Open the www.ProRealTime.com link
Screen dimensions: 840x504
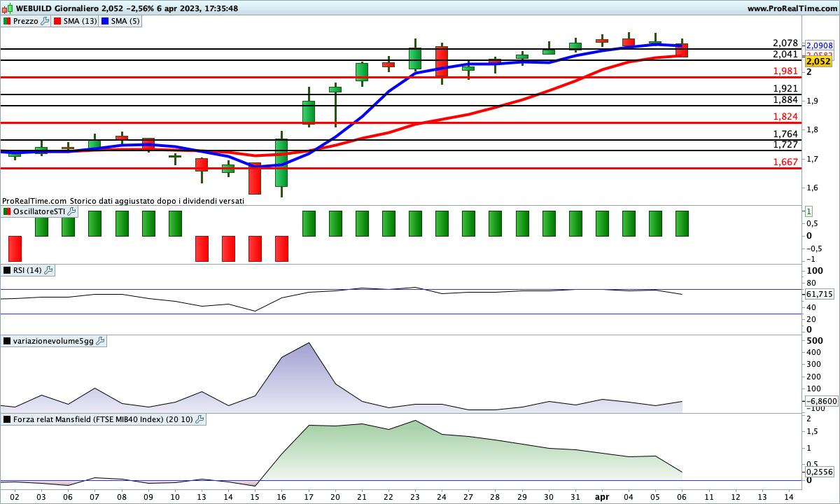click(x=792, y=8)
